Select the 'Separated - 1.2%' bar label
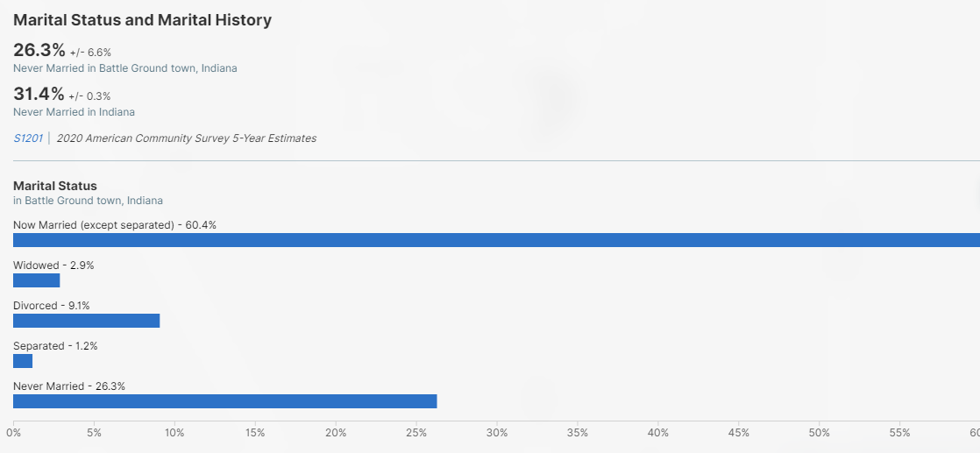This screenshot has width=980, height=453. [x=55, y=346]
